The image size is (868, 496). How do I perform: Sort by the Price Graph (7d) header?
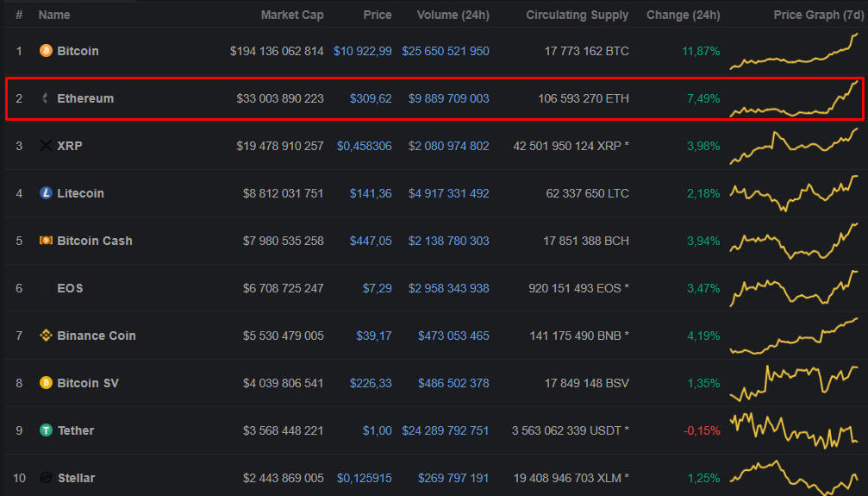coord(819,15)
